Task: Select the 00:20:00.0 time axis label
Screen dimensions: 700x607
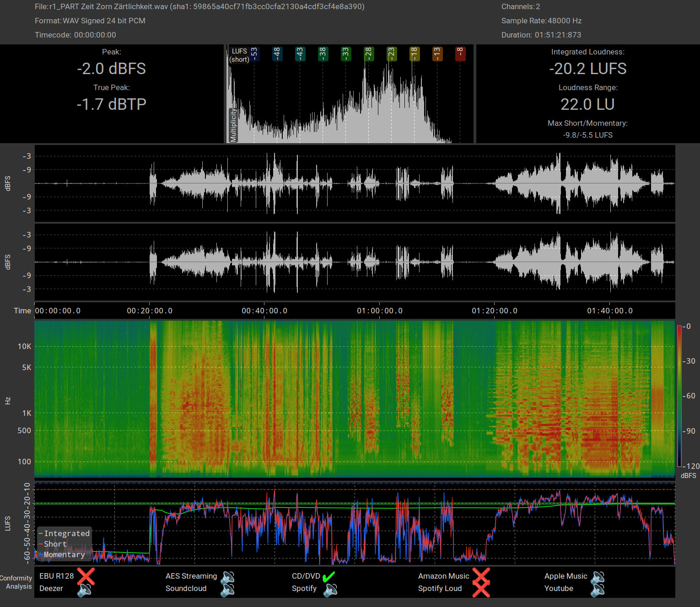Action: 150,311
